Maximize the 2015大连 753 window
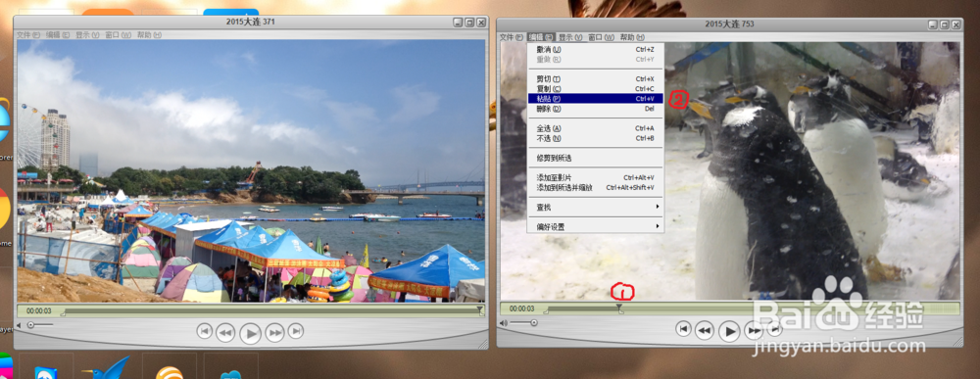980x379 pixels. pyautogui.click(x=945, y=24)
